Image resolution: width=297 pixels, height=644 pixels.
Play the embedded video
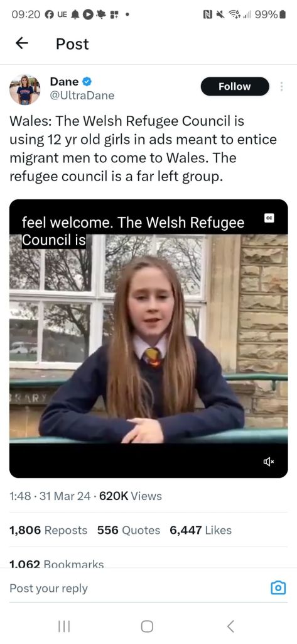148,338
